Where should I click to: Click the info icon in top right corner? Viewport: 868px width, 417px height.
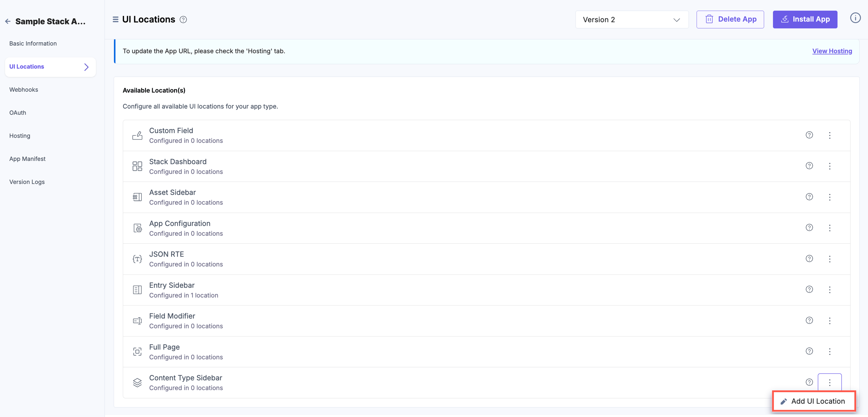pos(855,18)
